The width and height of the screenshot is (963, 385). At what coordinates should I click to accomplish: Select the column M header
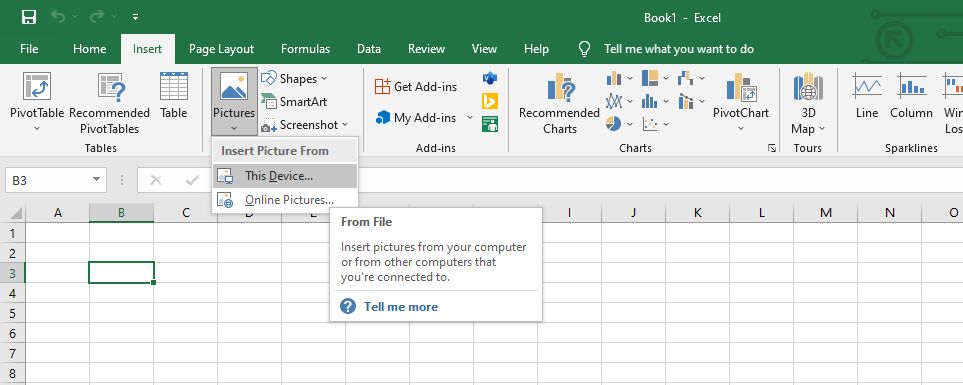click(825, 213)
